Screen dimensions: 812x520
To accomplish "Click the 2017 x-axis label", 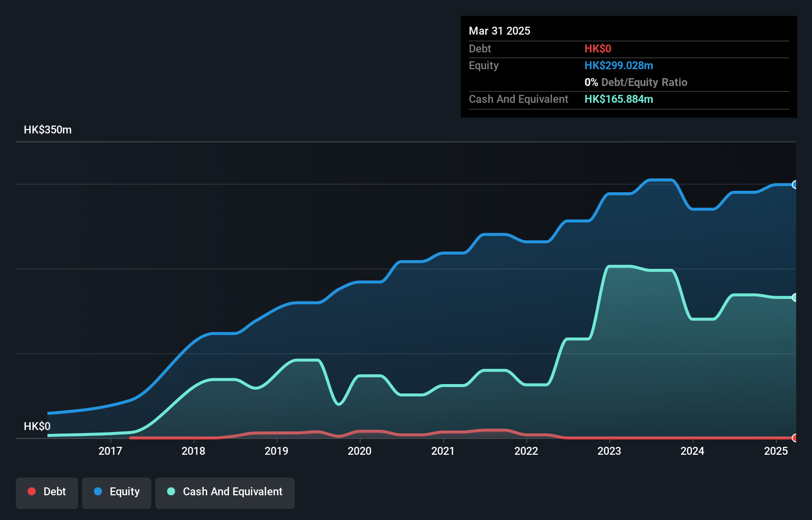I will 110,451.
